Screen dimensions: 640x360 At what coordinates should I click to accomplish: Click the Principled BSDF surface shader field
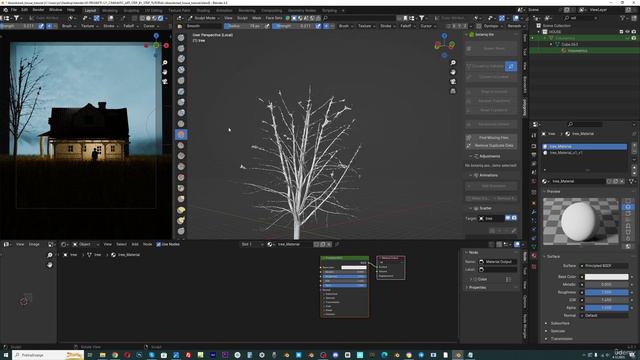[x=604, y=266]
